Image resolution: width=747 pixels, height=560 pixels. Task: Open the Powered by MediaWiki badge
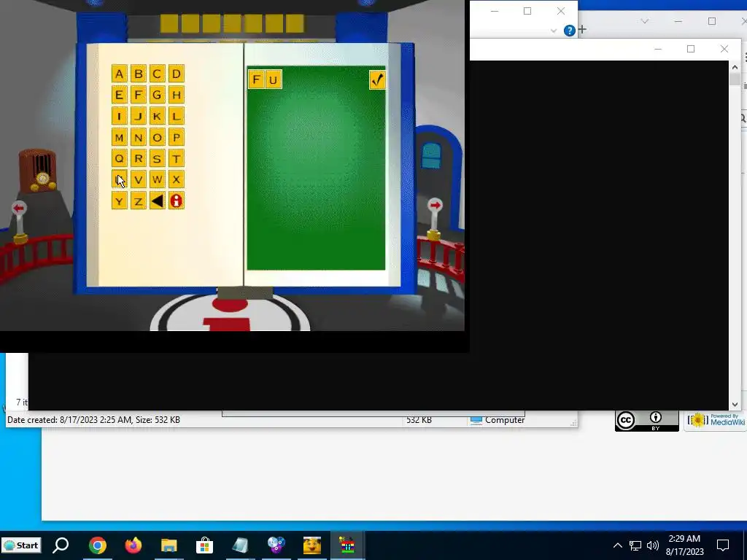pyautogui.click(x=716, y=421)
